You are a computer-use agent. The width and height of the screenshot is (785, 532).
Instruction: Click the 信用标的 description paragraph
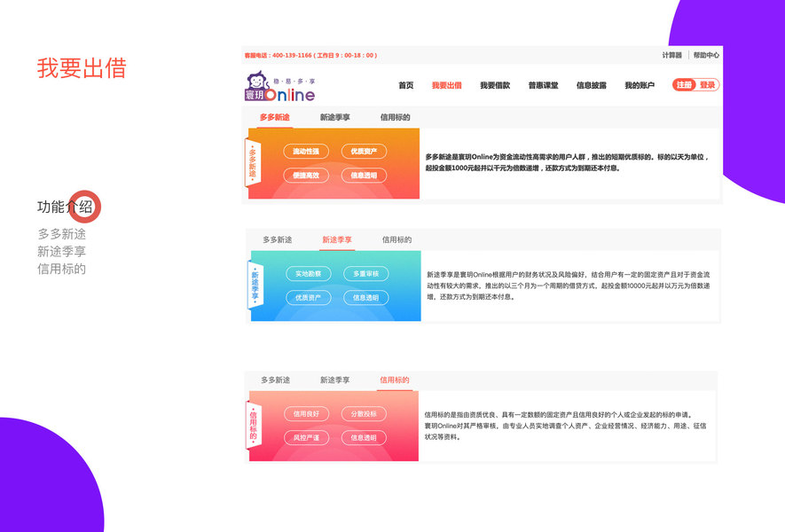click(x=566, y=426)
